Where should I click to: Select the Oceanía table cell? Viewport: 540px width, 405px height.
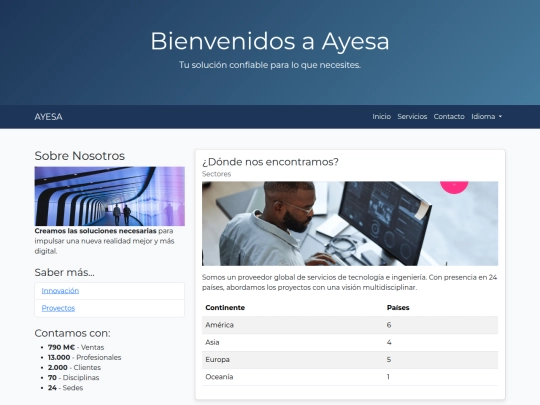pyautogui.click(x=293, y=377)
